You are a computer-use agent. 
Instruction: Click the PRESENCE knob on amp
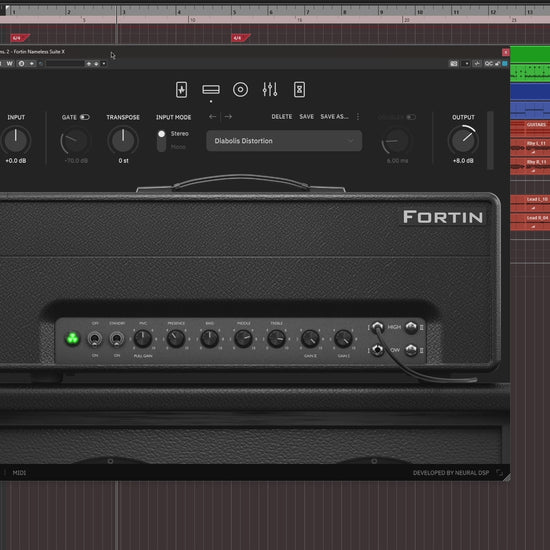[x=176, y=339]
